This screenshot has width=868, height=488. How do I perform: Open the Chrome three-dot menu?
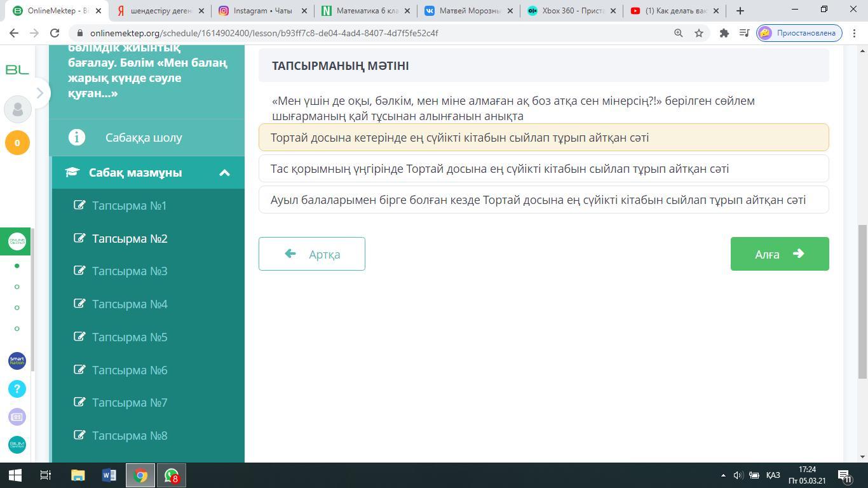click(854, 33)
